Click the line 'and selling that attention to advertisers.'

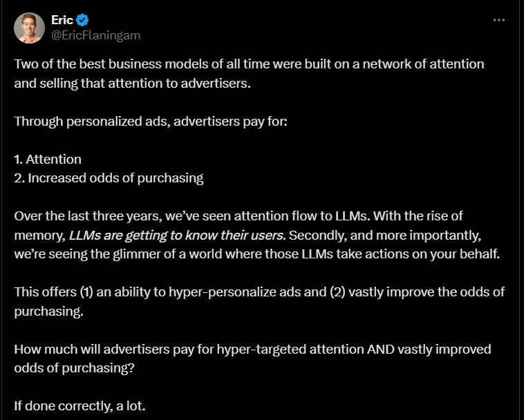click(132, 84)
